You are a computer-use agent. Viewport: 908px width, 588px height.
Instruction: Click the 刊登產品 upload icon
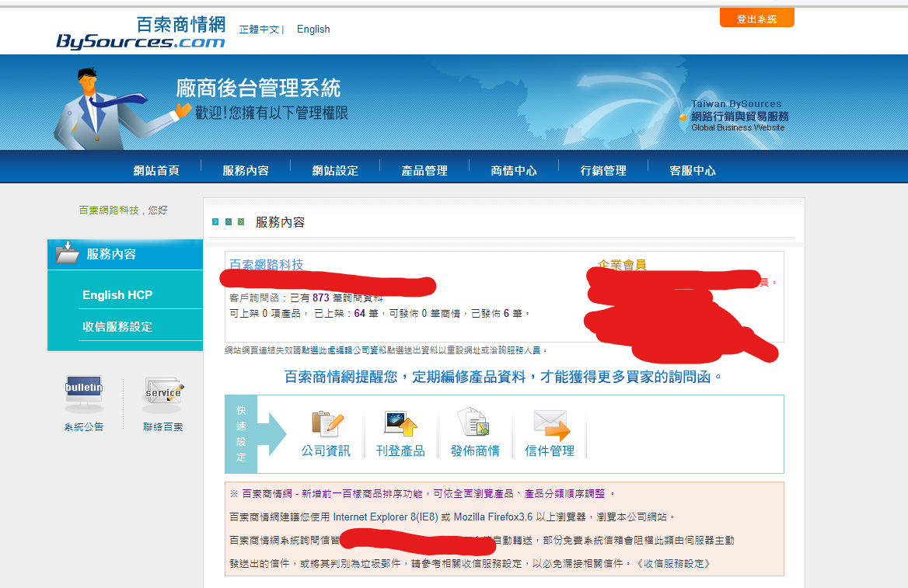tap(400, 423)
